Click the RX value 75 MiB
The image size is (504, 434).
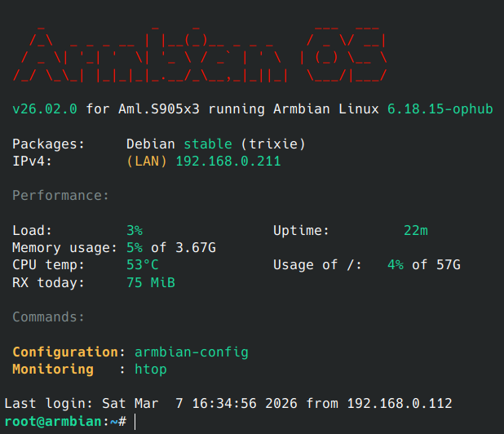151,283
